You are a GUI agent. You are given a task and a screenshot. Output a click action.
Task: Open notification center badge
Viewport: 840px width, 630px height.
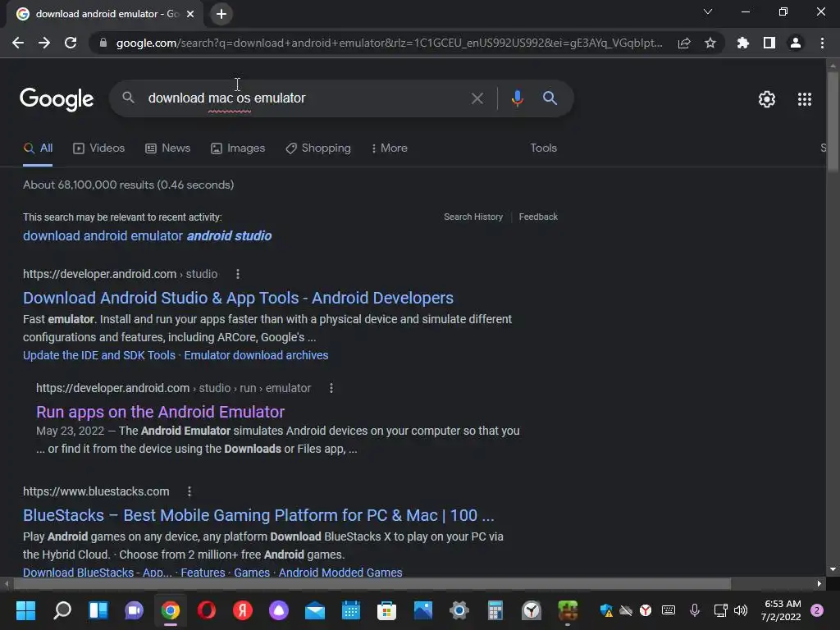point(817,610)
